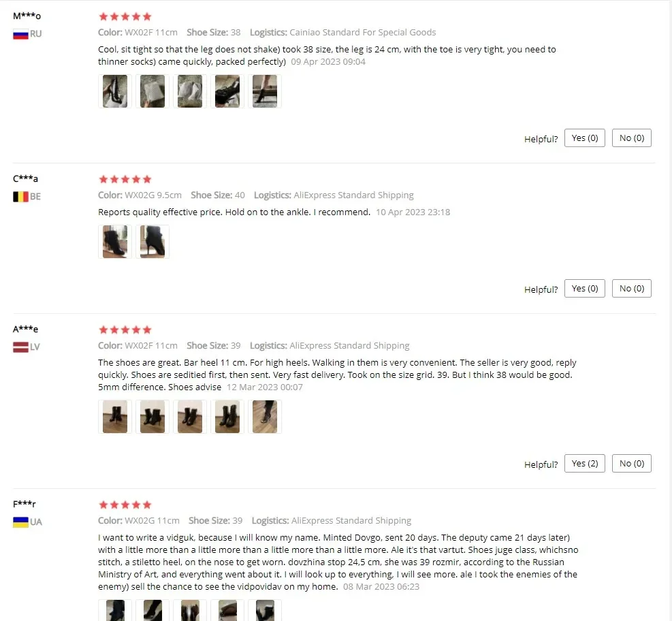Screen dimensions: 672x621
Task: Vote Yes (0) on C***a's review
Action: coord(585,289)
